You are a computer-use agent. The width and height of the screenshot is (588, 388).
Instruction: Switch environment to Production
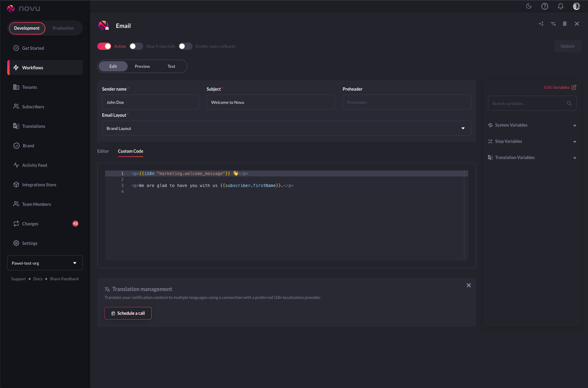(63, 28)
